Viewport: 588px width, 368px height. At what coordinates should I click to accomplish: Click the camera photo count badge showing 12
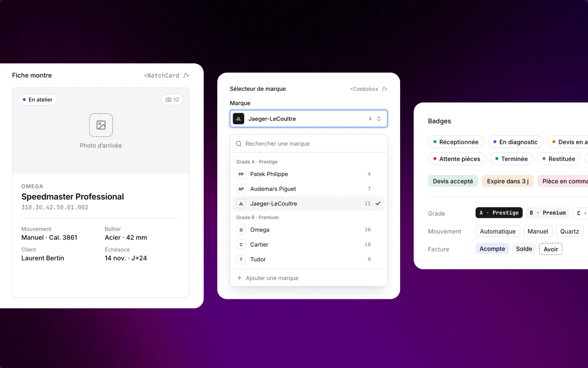pos(172,100)
